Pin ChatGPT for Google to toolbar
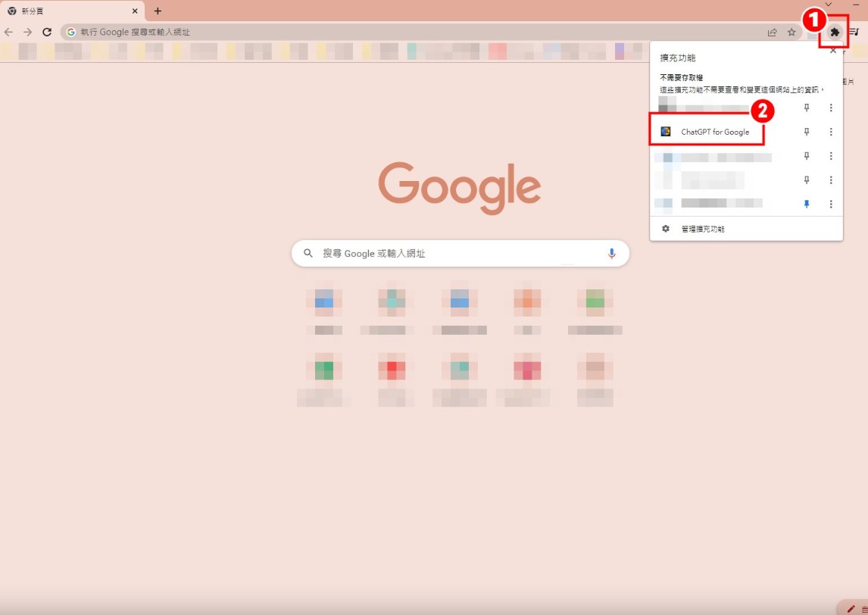This screenshot has height=615, width=868. pyautogui.click(x=807, y=132)
